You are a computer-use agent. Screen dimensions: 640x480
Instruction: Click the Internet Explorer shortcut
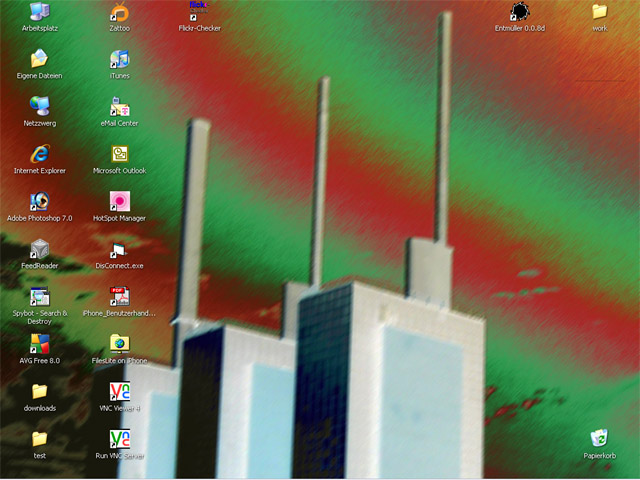pos(40,154)
